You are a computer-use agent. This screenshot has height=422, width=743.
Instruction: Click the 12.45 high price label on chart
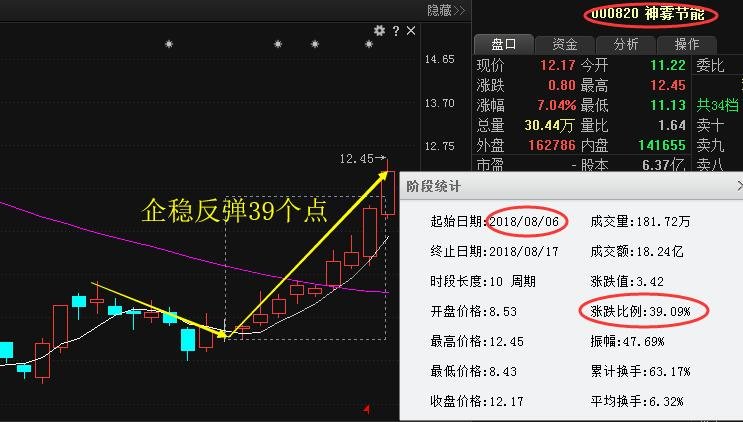[x=357, y=159]
